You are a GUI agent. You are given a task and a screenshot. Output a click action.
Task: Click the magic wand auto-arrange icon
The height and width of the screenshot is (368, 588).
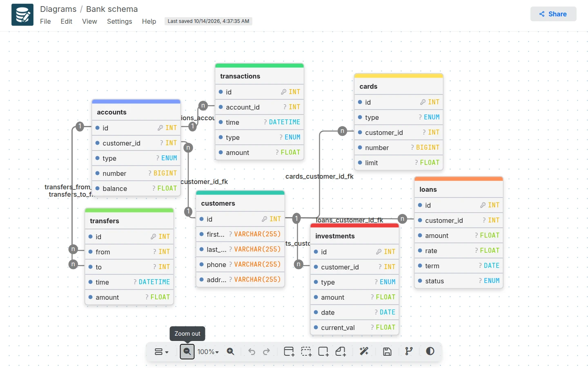pos(364,352)
